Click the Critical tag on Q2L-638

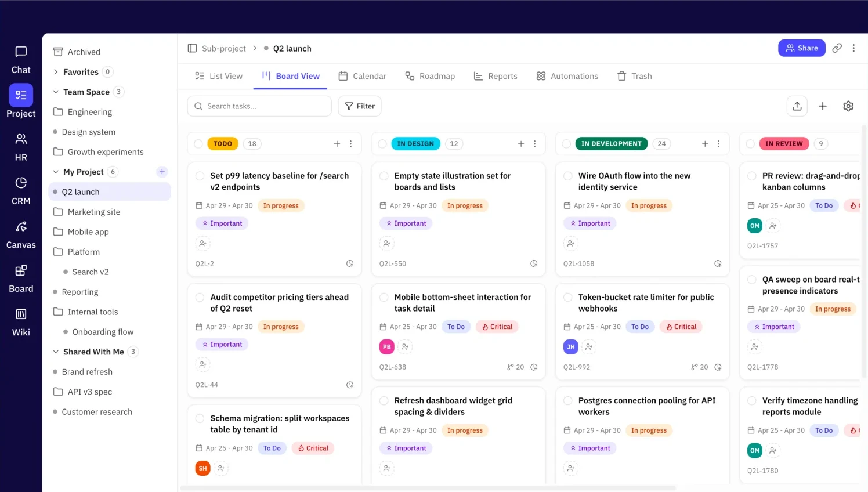click(x=497, y=327)
